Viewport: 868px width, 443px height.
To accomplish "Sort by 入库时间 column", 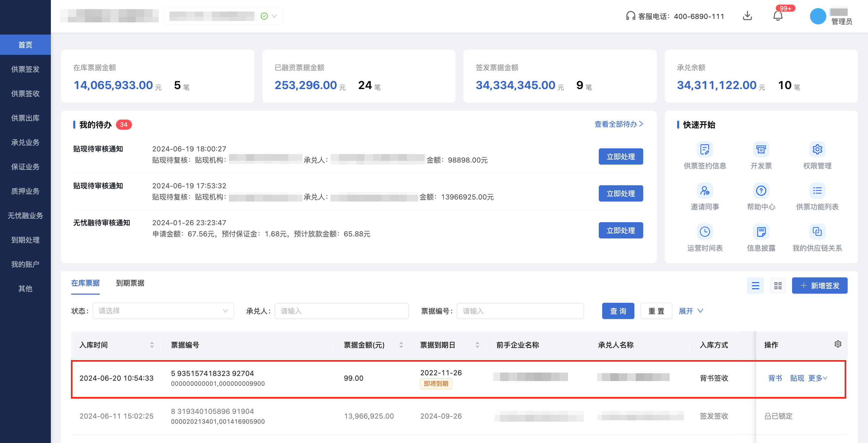I will 152,345.
